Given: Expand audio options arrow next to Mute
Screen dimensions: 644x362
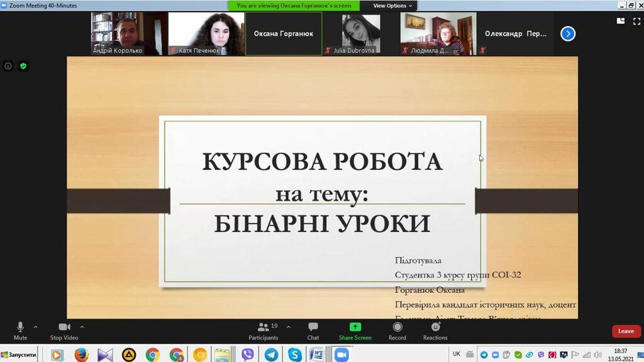Looking at the screenshot, I should pyautogui.click(x=35, y=327).
